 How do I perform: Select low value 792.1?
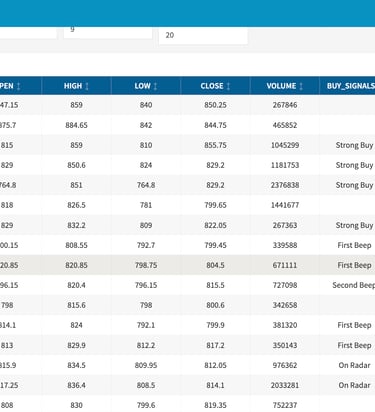[146, 325]
